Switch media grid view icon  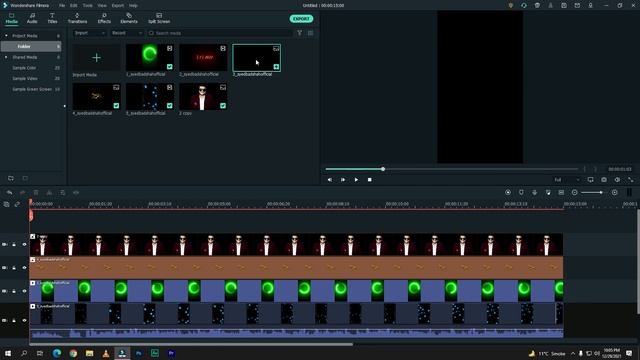click(x=311, y=33)
